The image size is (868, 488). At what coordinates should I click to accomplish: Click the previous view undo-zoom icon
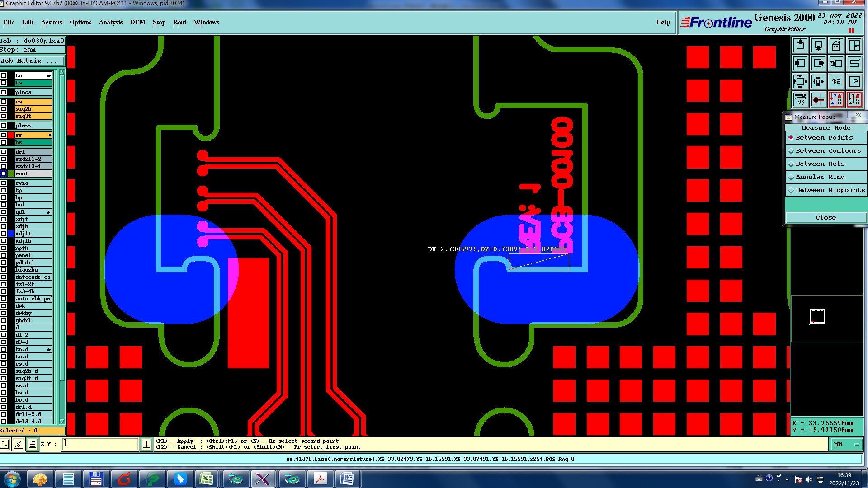836,63
